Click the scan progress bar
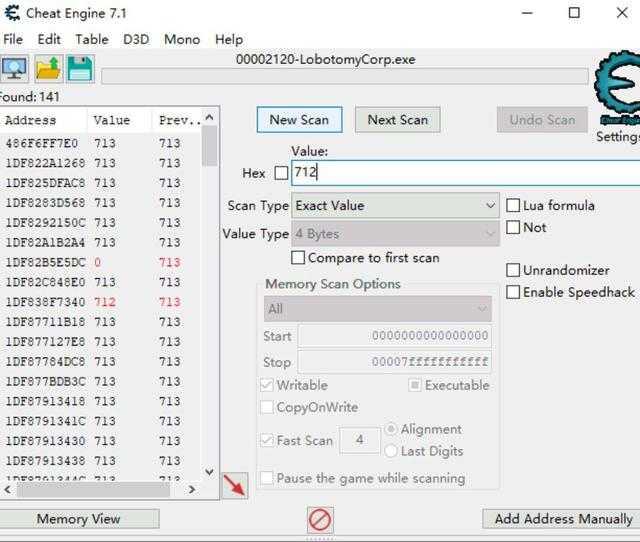The width and height of the screenshot is (640, 542). (345, 76)
